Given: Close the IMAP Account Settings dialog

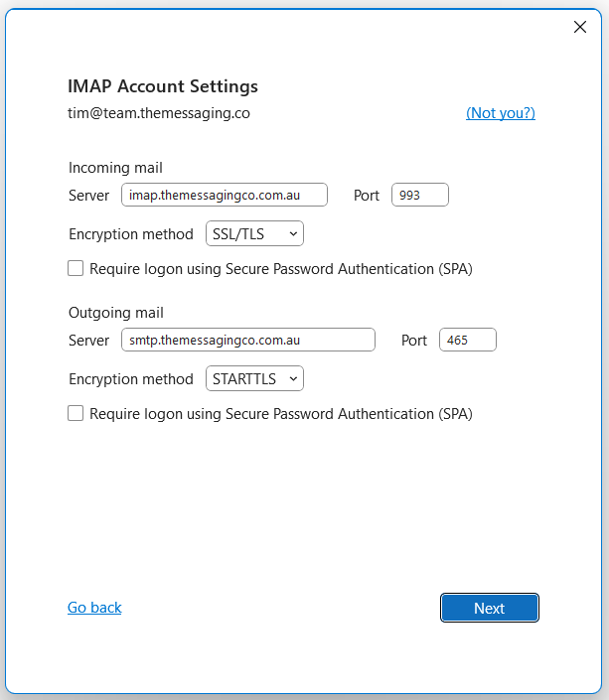Looking at the screenshot, I should pyautogui.click(x=580, y=27).
